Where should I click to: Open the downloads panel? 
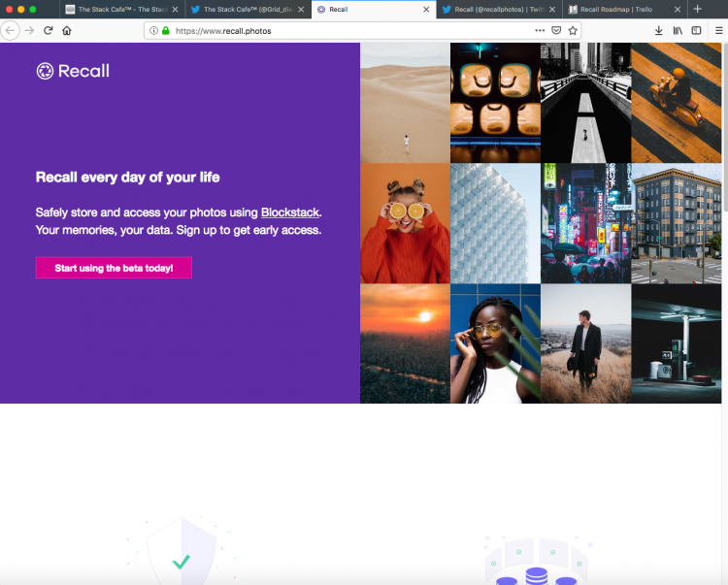coord(658,31)
